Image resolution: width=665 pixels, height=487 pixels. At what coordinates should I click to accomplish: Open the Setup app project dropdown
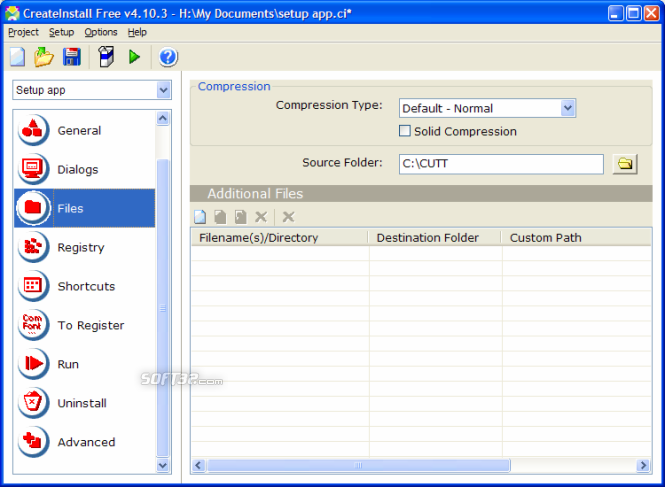(163, 90)
